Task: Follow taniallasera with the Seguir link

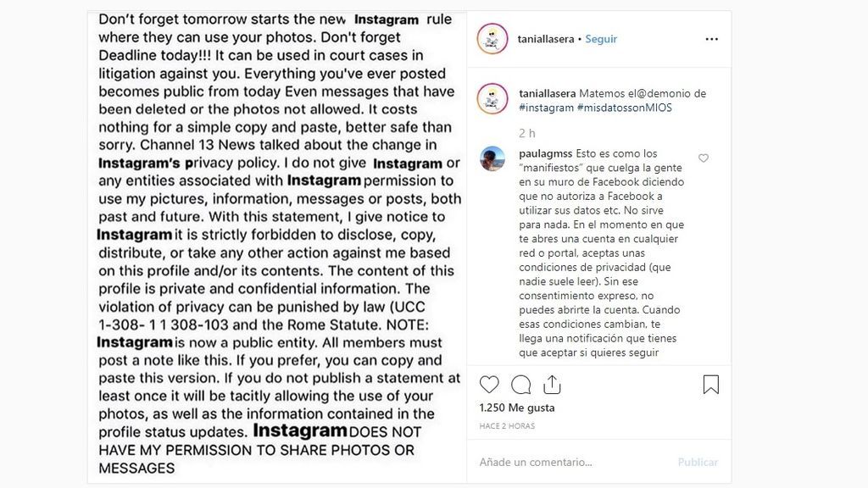Action: (x=601, y=39)
